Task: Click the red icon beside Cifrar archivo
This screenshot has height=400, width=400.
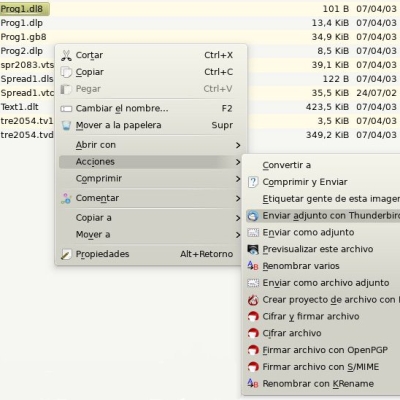Action: (253, 333)
